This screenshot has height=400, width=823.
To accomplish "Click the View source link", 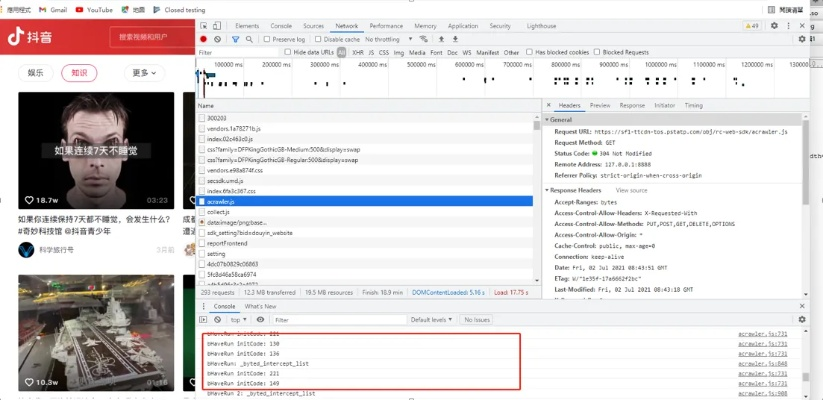I will [x=631, y=189].
